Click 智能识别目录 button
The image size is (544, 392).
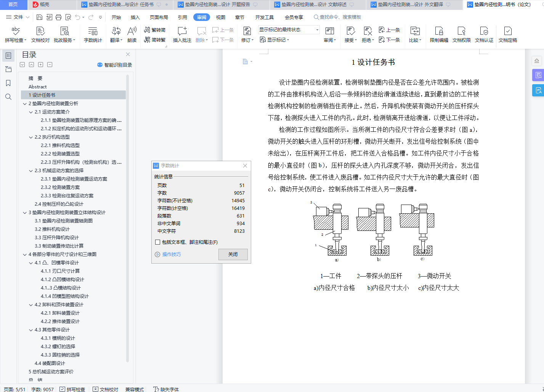point(115,65)
